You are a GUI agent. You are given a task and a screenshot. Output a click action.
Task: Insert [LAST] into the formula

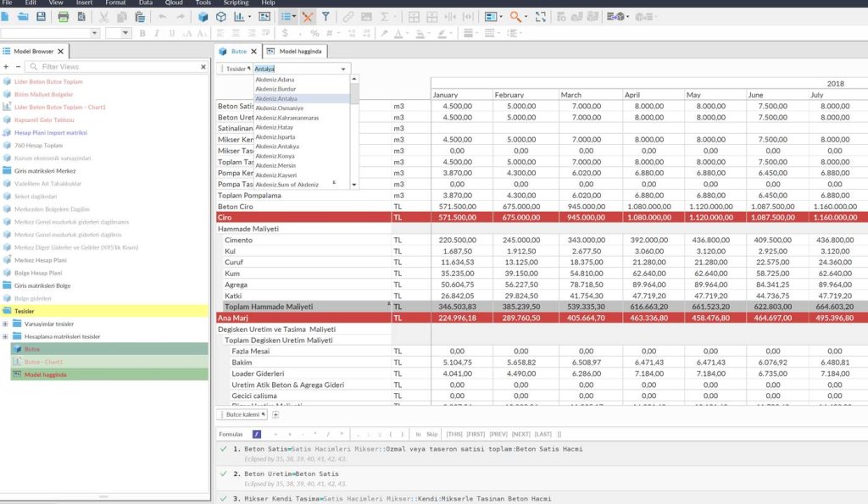coord(543,435)
